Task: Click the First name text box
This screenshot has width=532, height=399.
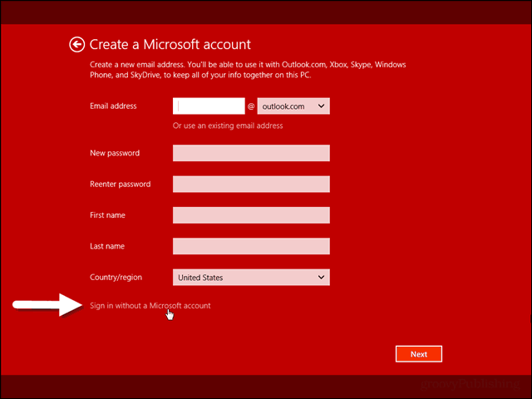Action: pos(251,215)
